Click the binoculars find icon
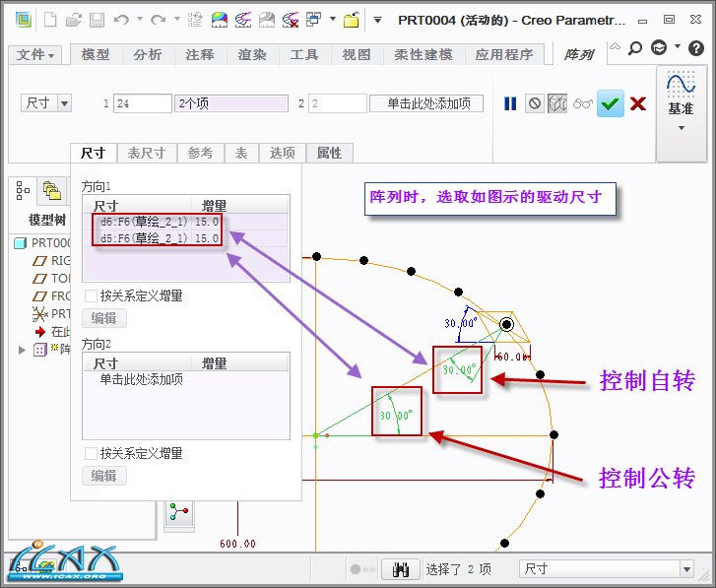The width and height of the screenshot is (716, 588). [401, 569]
